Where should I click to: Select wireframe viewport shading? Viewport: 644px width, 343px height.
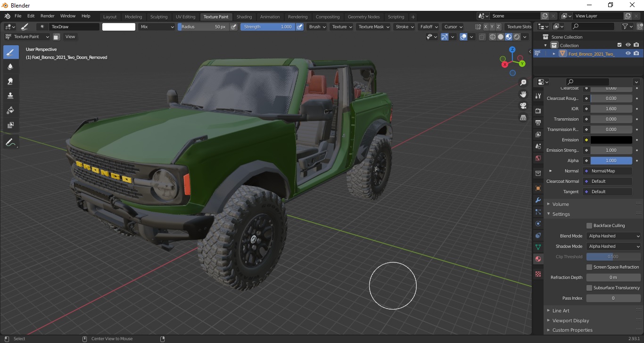pyautogui.click(x=493, y=37)
